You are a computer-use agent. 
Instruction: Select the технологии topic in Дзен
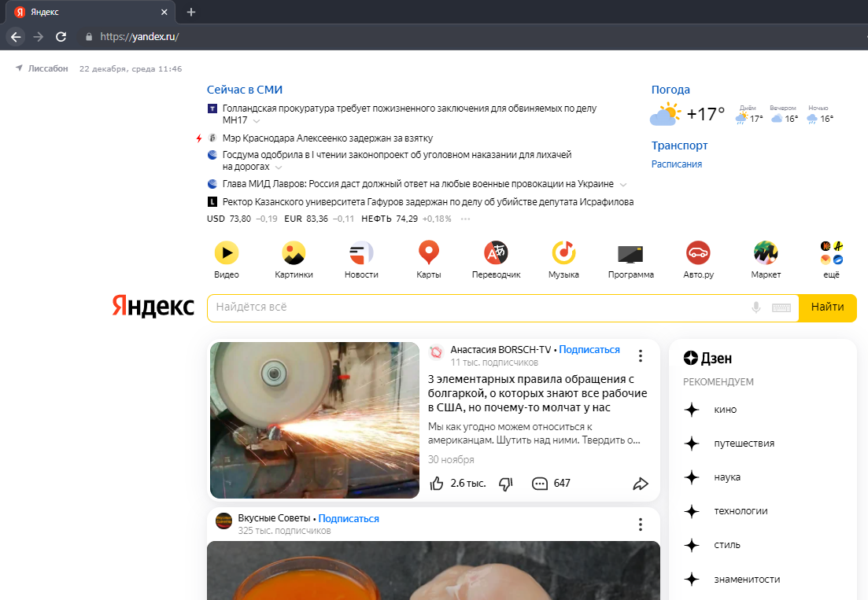[741, 511]
